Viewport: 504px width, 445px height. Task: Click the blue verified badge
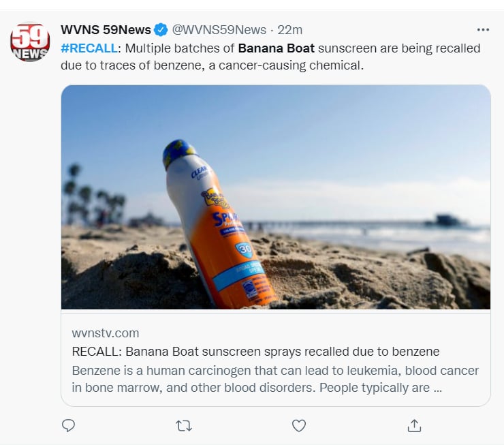161,30
